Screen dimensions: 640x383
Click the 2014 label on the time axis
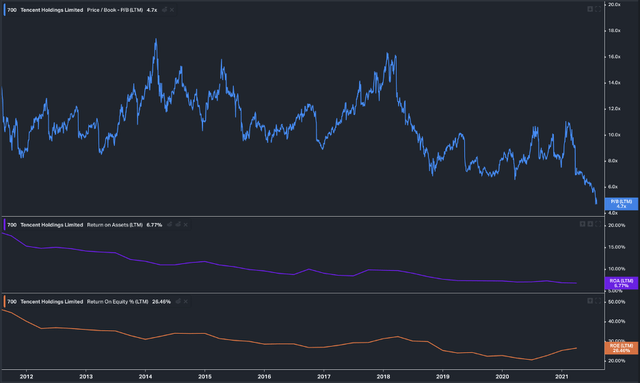[x=145, y=376]
